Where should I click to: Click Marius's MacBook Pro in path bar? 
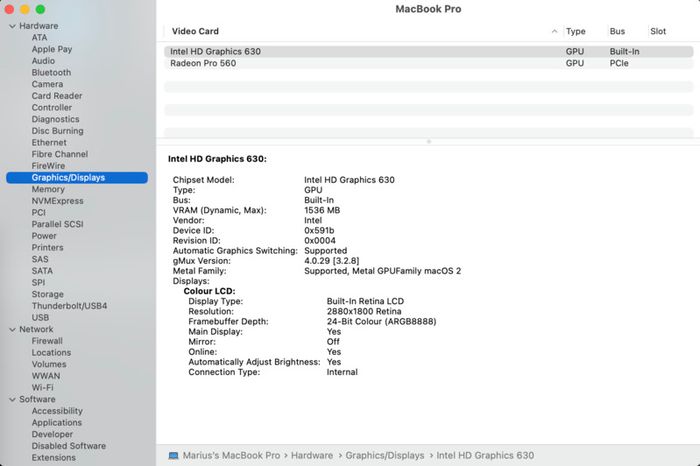[231, 456]
